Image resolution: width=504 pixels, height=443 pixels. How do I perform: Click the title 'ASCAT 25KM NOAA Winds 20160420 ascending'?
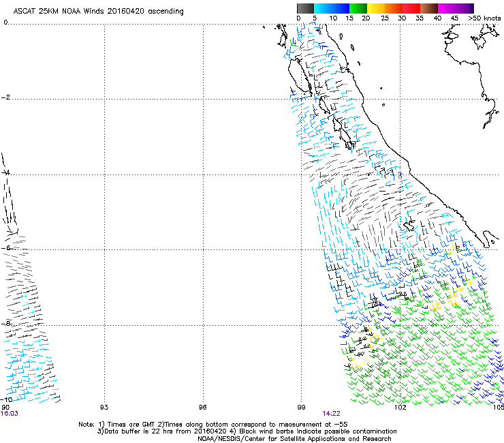click(x=98, y=12)
